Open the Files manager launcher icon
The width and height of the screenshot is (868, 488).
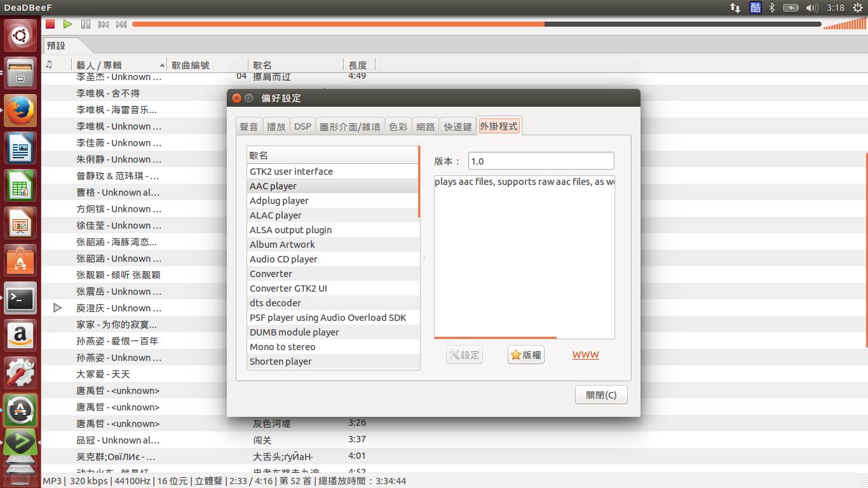pos(21,73)
